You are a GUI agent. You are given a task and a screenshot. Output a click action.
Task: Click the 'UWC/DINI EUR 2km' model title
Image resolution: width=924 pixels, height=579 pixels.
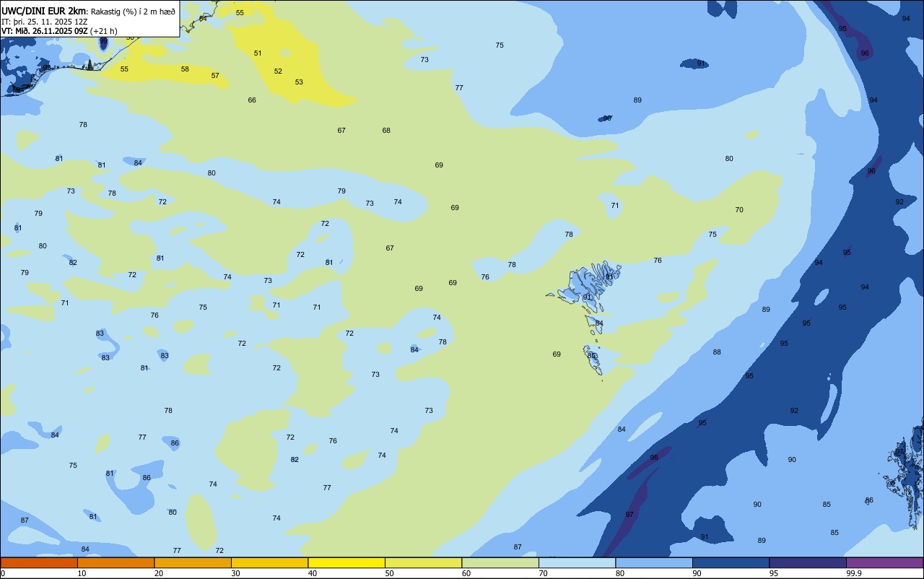pos(43,11)
